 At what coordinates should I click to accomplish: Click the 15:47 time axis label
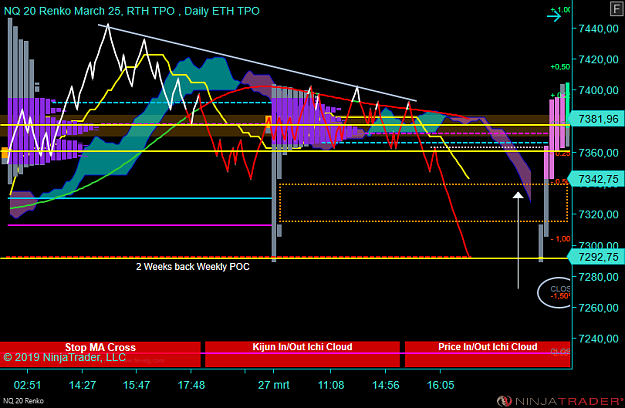click(x=136, y=385)
